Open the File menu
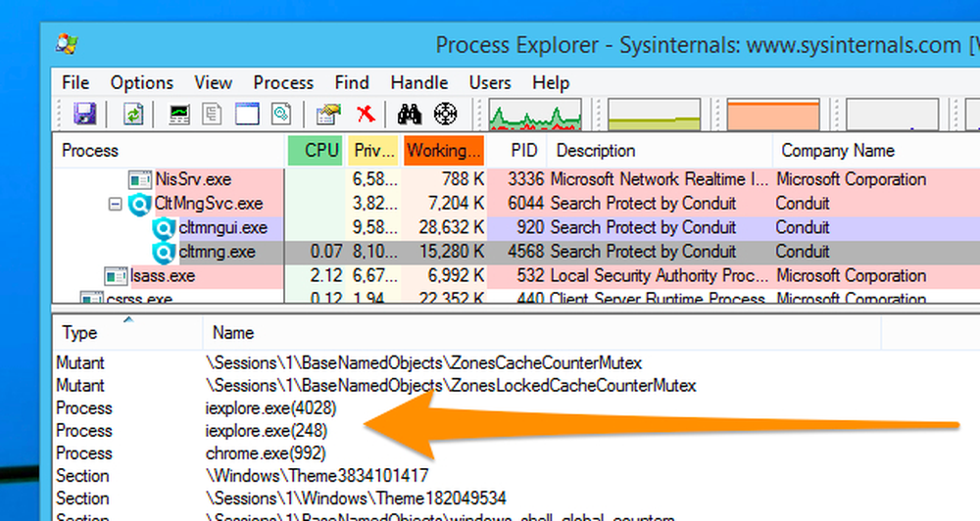Image resolution: width=980 pixels, height=521 pixels. 75,82
